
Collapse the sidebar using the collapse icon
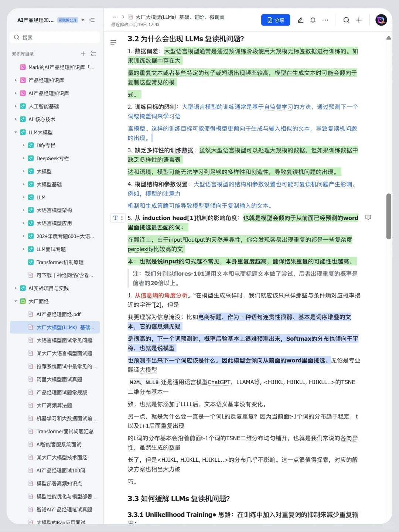[x=92, y=20]
